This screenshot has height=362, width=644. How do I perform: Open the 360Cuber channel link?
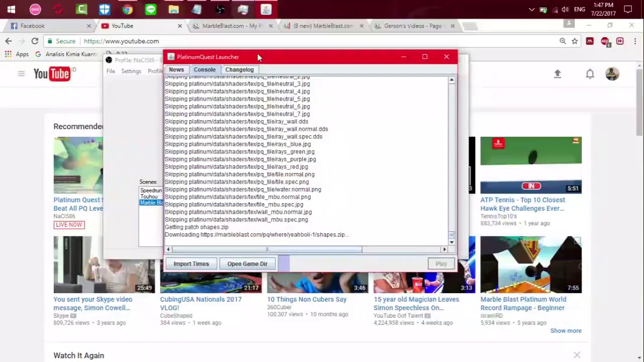(279, 307)
